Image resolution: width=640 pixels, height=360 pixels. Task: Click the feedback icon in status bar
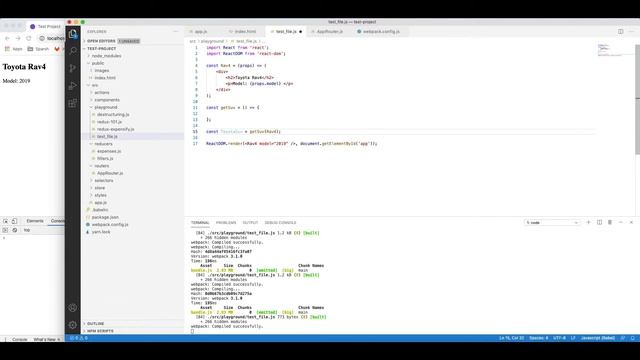623,338
